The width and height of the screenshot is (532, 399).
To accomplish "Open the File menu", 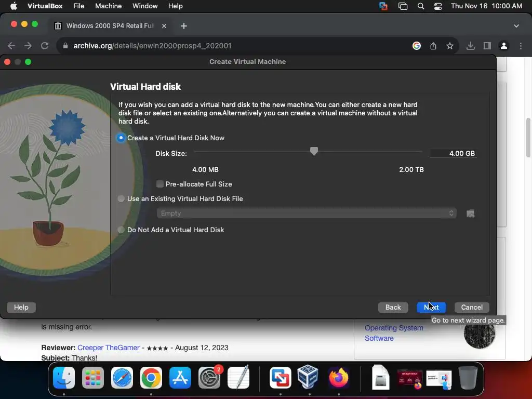I will click(79, 6).
